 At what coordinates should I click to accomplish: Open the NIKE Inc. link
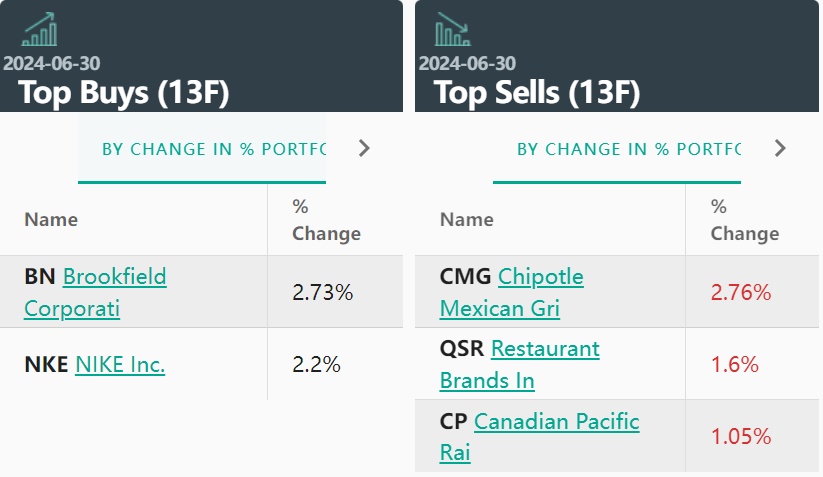[x=120, y=365]
